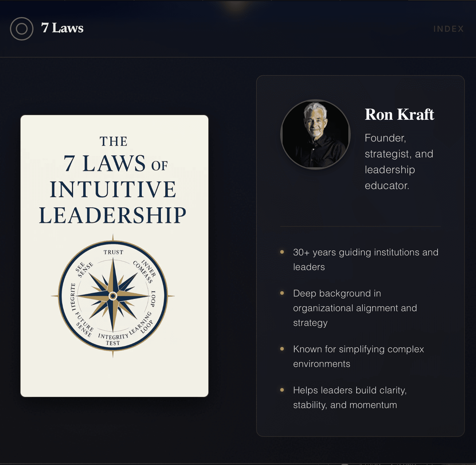Click the 7 Laws title in the header
Screen dimensions: 476x465
(x=62, y=28)
